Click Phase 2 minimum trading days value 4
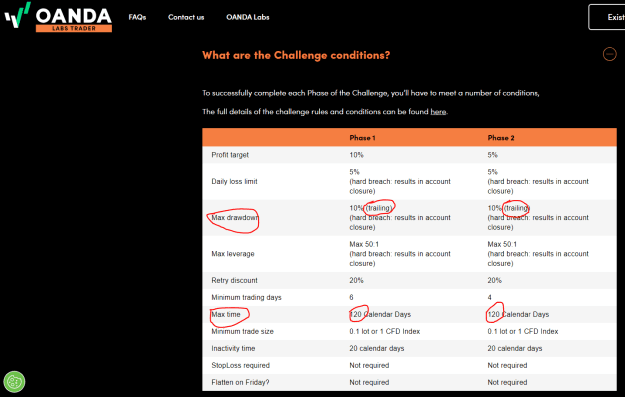 pyautogui.click(x=489, y=297)
